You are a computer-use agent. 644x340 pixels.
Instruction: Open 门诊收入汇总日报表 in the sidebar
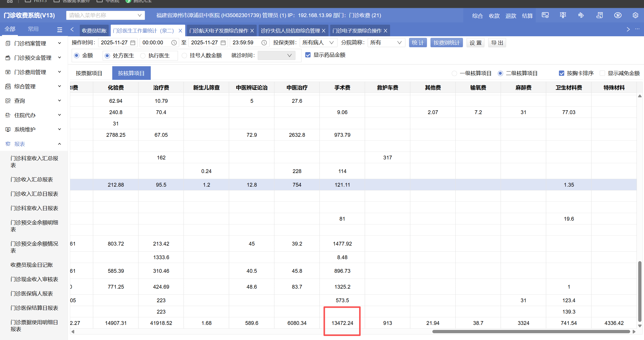(x=34, y=194)
